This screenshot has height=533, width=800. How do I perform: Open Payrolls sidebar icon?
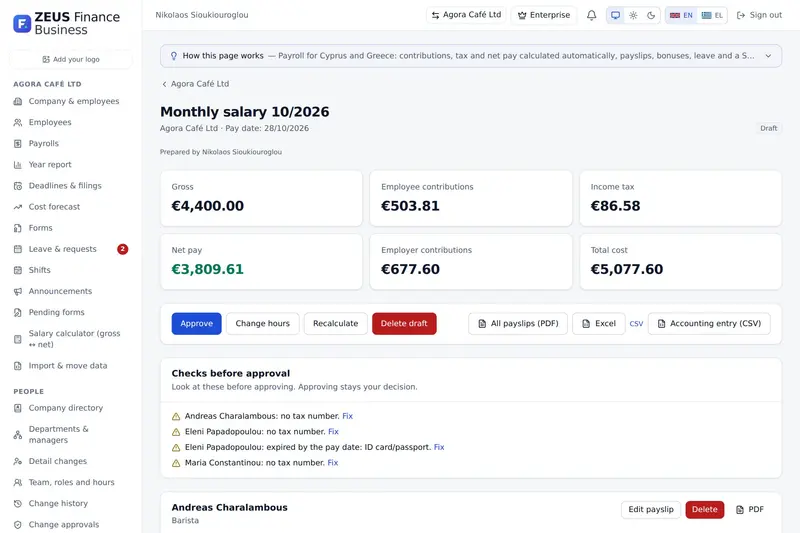(18, 144)
